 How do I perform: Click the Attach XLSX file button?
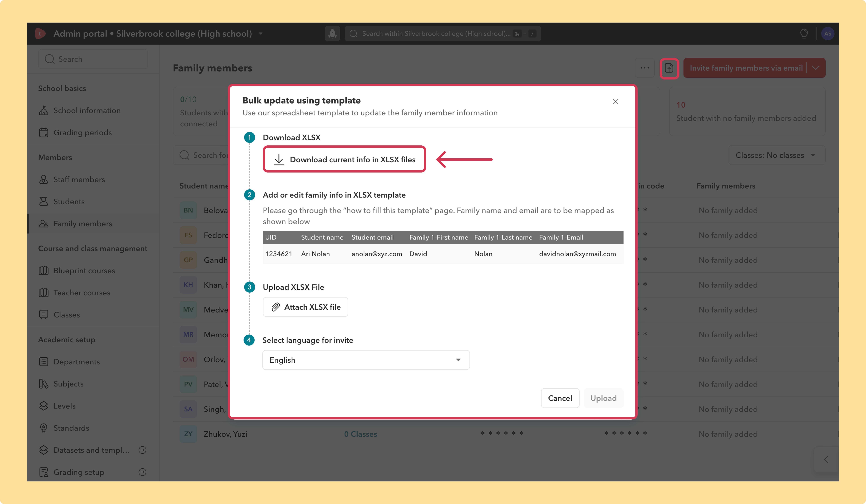pyautogui.click(x=305, y=307)
